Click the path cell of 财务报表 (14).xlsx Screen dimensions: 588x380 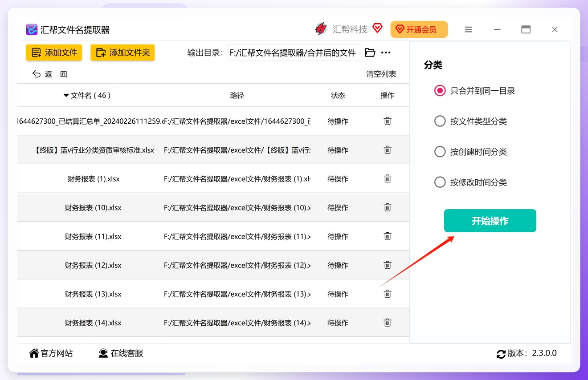point(237,323)
